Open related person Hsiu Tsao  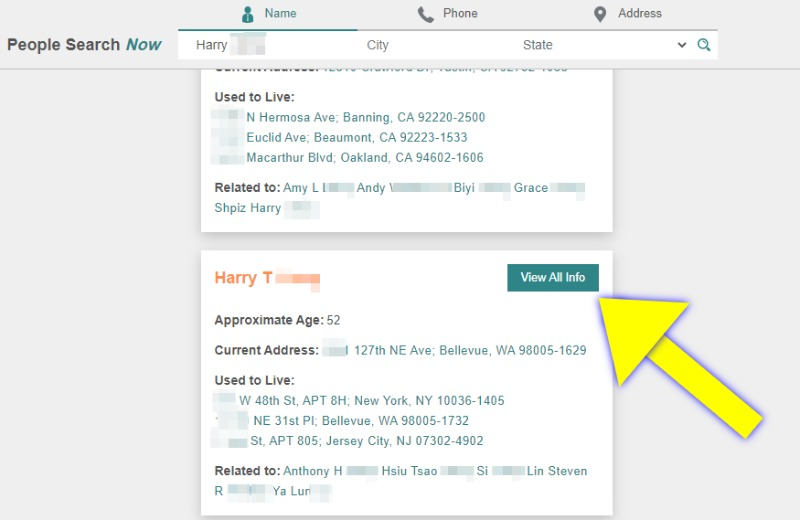428,471
